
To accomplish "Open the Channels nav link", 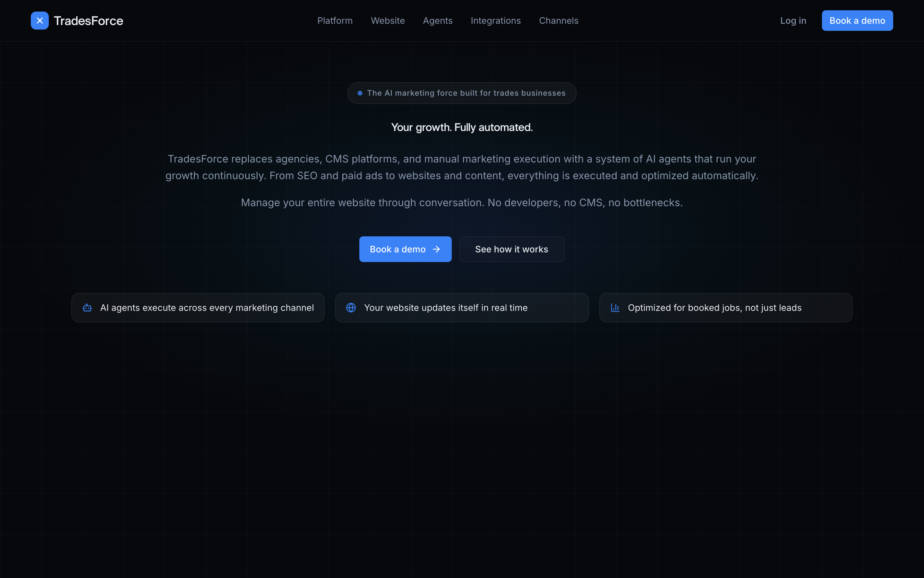I will [x=559, y=21].
